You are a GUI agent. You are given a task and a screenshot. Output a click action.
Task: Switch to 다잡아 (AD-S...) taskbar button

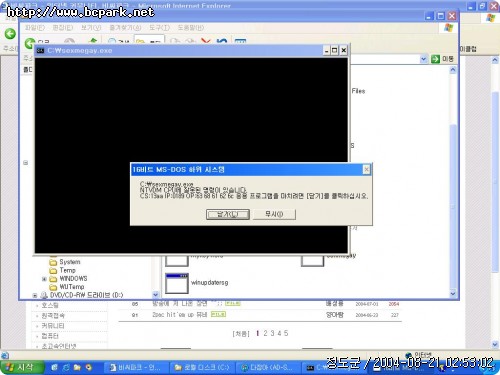coord(269,367)
